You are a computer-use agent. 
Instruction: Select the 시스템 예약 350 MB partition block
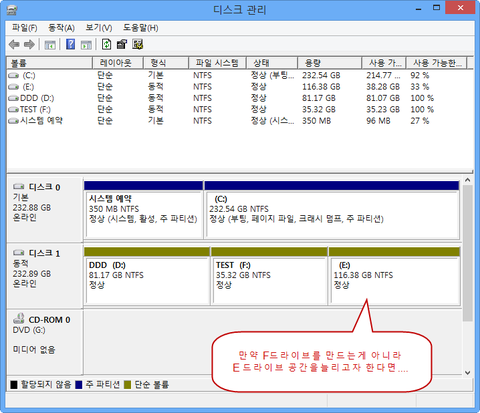pos(143,210)
